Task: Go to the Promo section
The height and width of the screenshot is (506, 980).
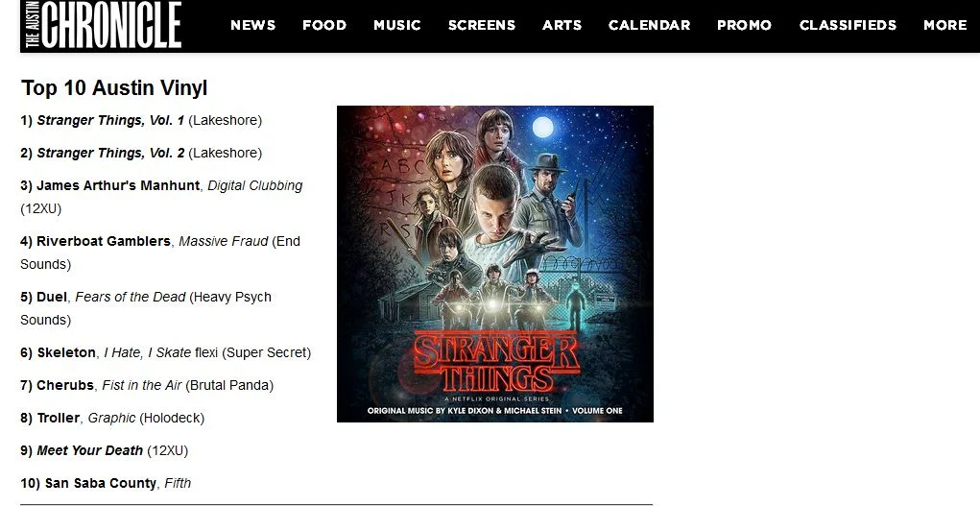Action: click(745, 25)
